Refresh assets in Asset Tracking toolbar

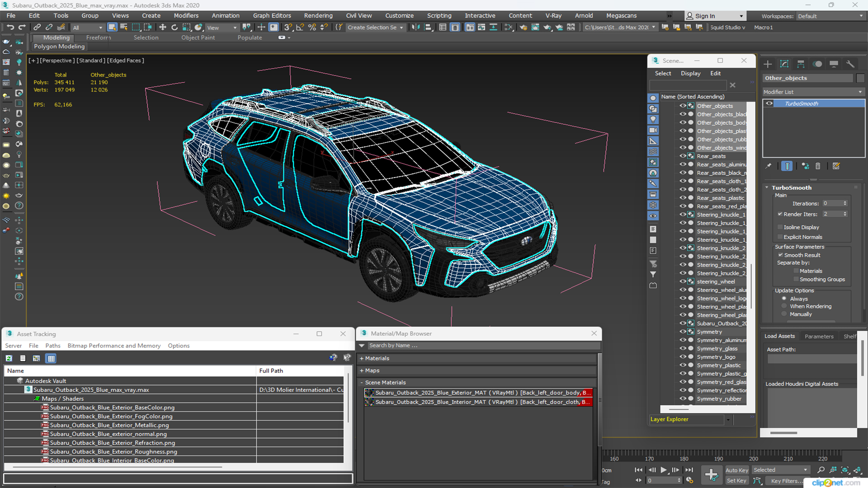tap(9, 358)
